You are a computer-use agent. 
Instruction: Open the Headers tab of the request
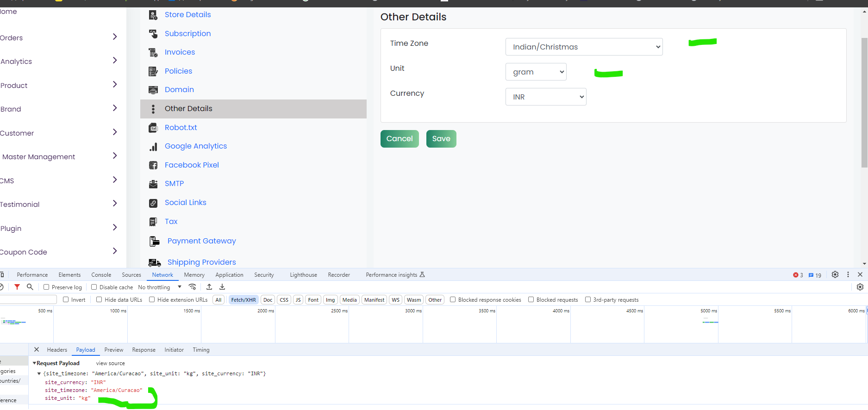57,350
